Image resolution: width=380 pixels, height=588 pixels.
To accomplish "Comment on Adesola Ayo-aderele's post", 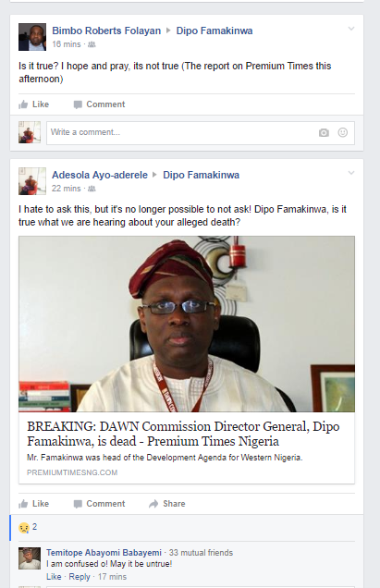I will tap(100, 504).
